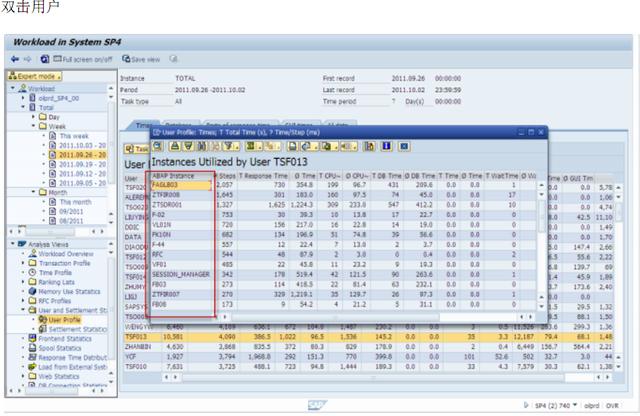
Task: Click the Find binoculars icon in dialog
Action: 202,146
